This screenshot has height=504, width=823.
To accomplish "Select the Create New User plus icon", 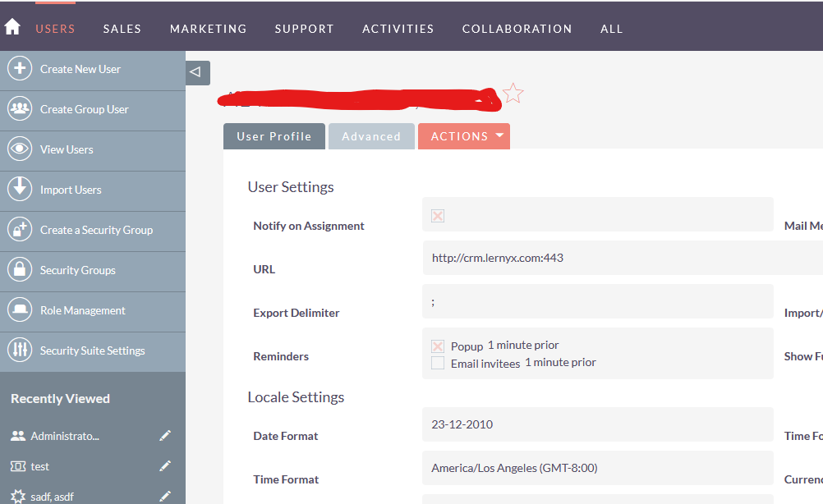I will click(20, 69).
